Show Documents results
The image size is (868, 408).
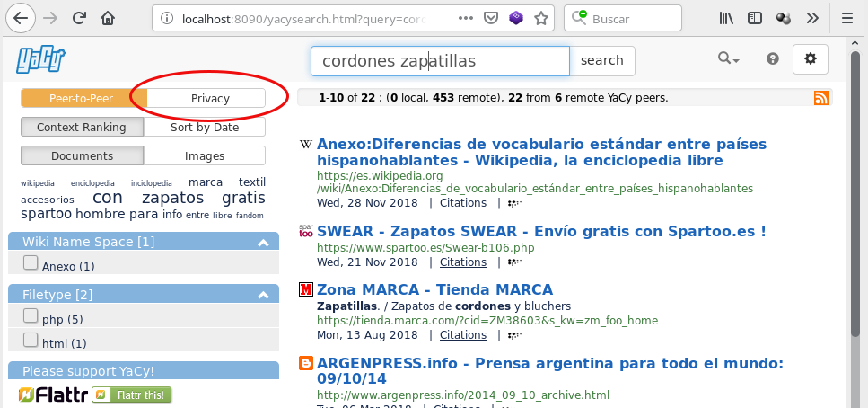click(x=82, y=155)
